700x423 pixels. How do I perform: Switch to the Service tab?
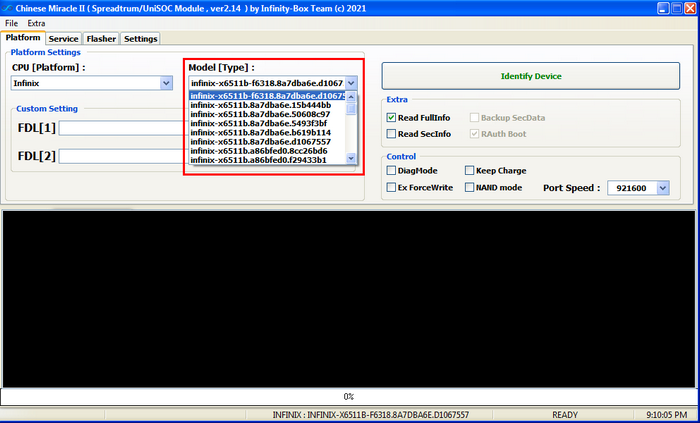click(x=63, y=39)
